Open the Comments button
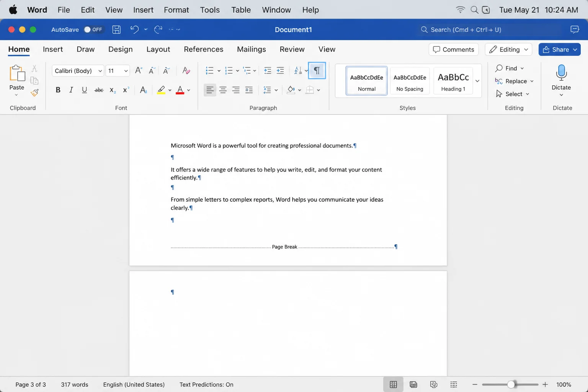 tap(454, 49)
